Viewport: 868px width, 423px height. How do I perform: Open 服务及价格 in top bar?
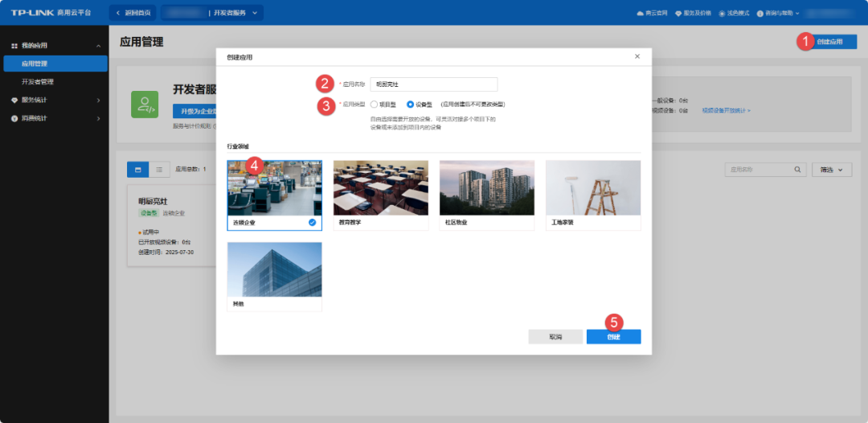678,14
